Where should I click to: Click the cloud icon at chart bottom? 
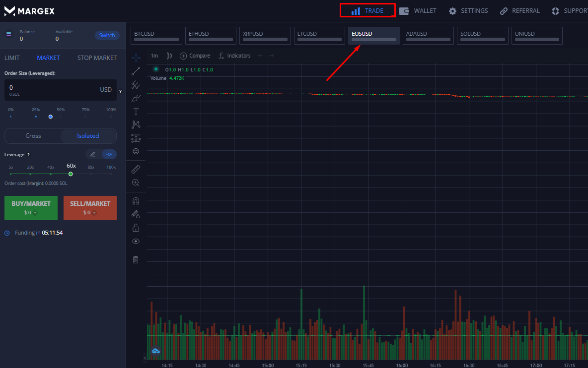click(155, 351)
